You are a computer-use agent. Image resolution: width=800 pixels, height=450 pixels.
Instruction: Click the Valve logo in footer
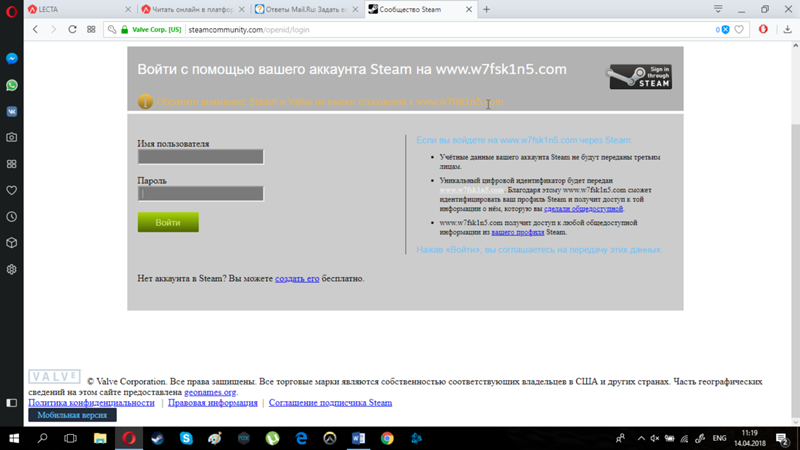pyautogui.click(x=55, y=377)
